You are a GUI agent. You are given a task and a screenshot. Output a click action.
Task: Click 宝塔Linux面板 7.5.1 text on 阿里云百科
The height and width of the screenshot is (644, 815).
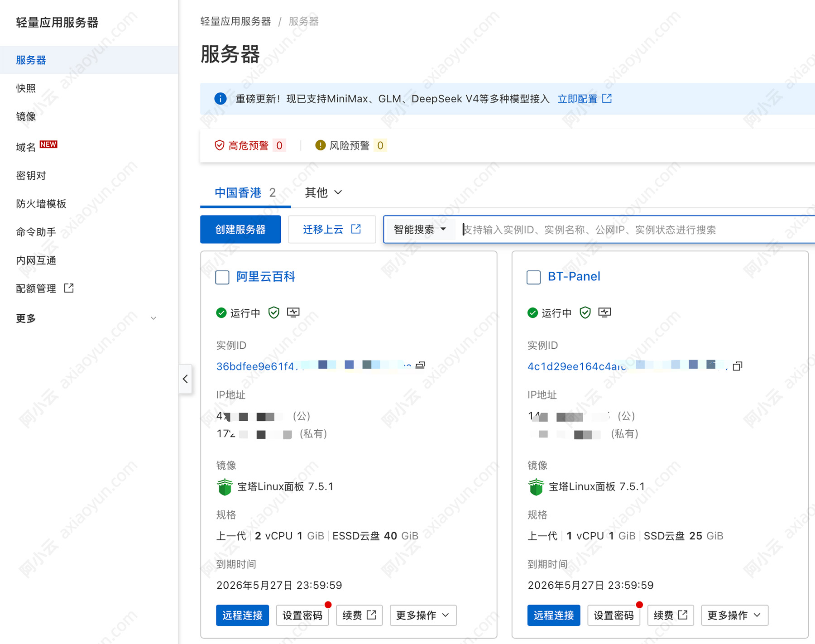click(x=286, y=487)
